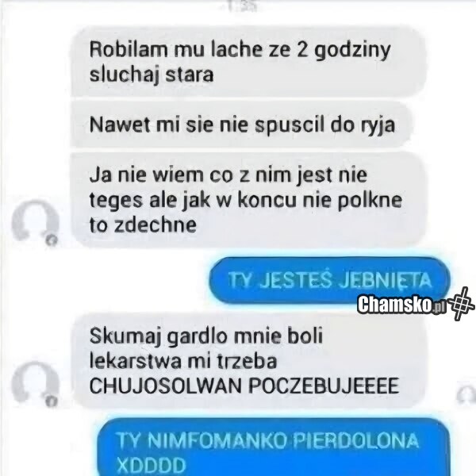The image size is (476, 476).
Task: Click status badge on the lower avatar
Action: click(52, 401)
